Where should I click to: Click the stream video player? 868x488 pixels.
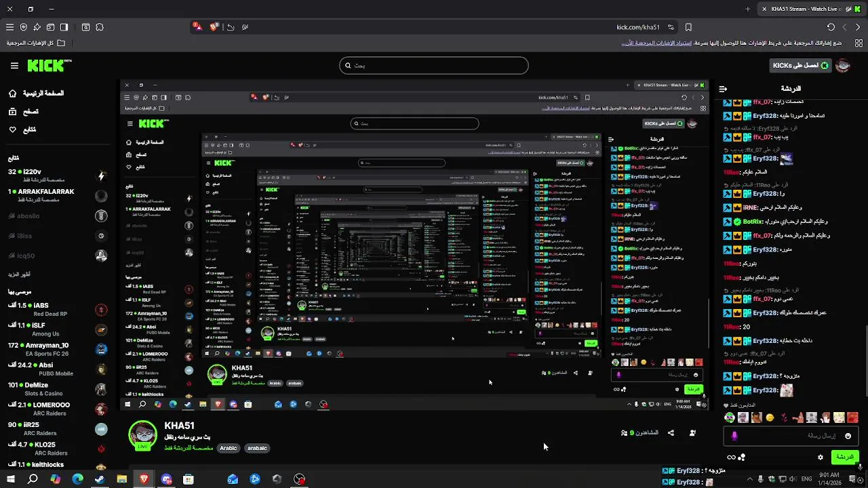tap(415, 245)
